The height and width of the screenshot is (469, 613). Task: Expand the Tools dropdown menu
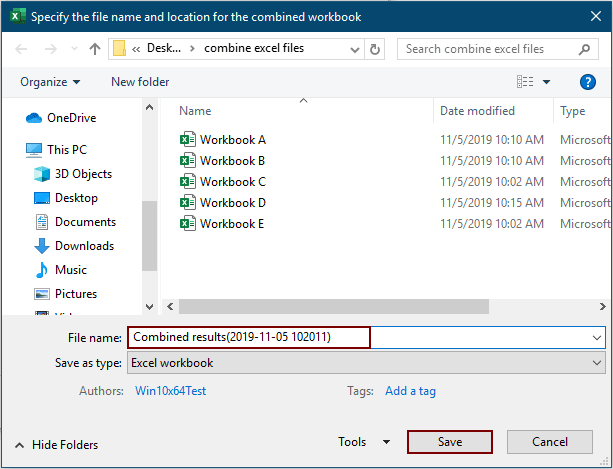364,442
